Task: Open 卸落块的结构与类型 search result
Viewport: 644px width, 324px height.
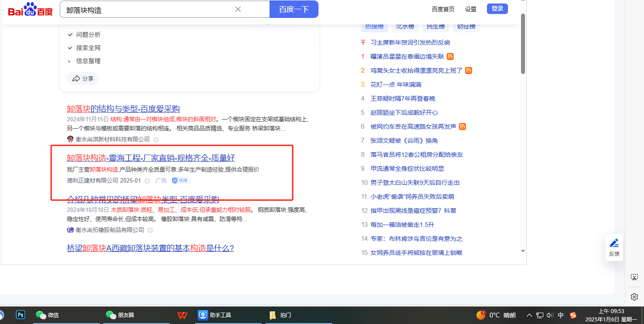Action: point(123,109)
